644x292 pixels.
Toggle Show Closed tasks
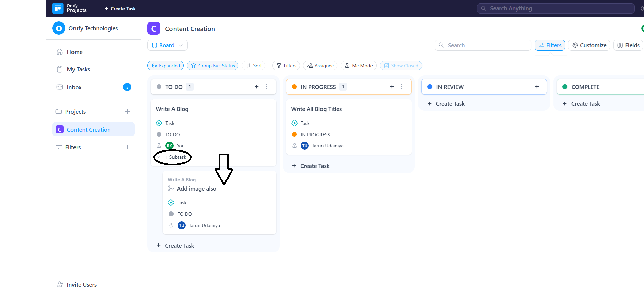tap(401, 66)
